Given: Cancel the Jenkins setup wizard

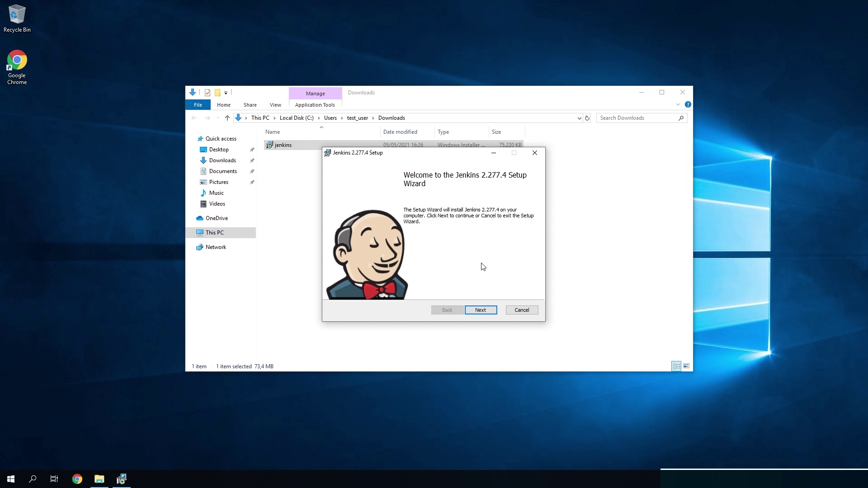Looking at the screenshot, I should point(521,310).
